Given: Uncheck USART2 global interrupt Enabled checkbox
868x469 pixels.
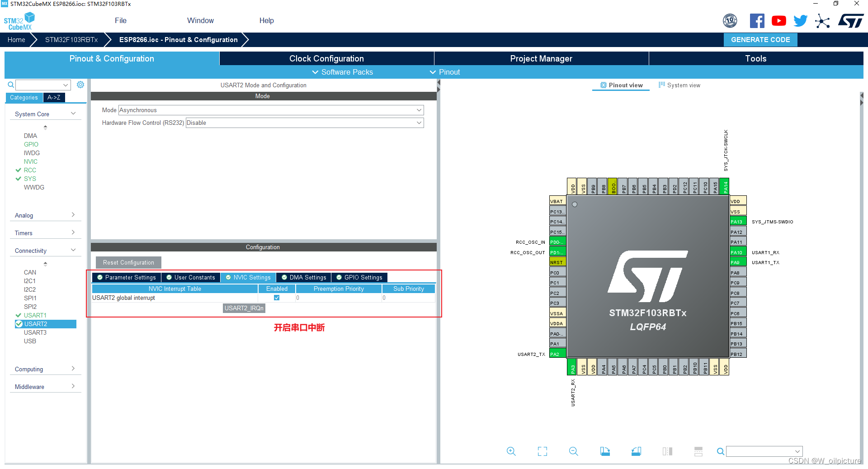Looking at the screenshot, I should 277,298.
